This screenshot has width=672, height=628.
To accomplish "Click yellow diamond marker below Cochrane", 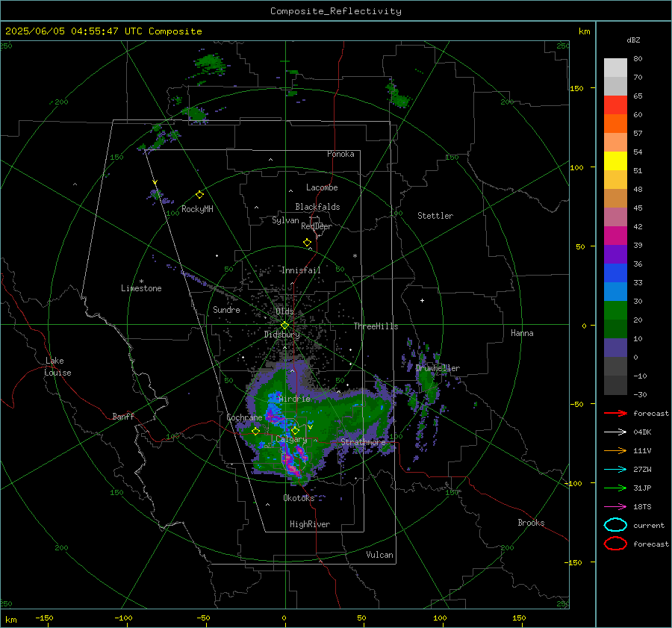I will click(256, 431).
